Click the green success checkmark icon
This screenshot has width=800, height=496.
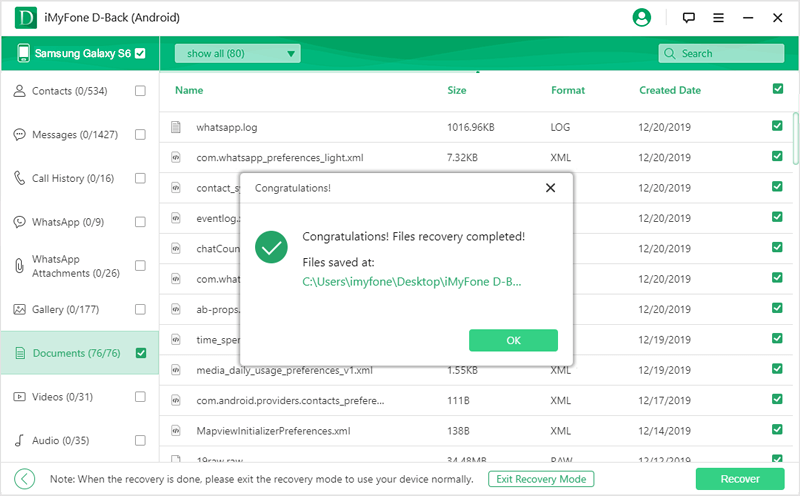pyautogui.click(x=271, y=247)
